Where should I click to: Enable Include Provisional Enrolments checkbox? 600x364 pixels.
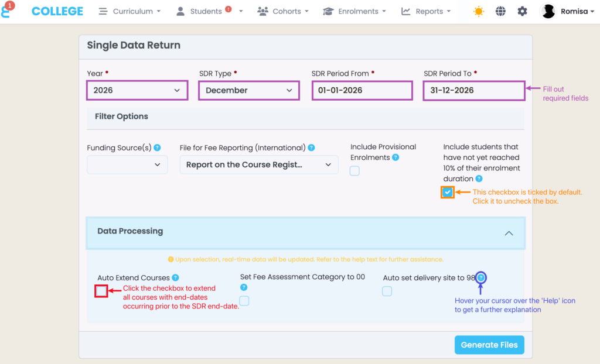click(x=354, y=171)
